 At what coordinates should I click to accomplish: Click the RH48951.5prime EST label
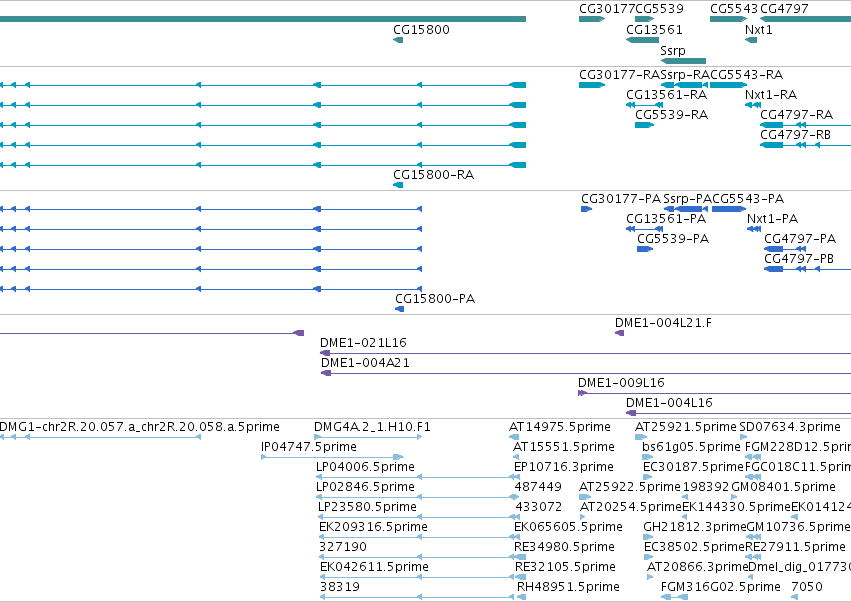point(568,587)
